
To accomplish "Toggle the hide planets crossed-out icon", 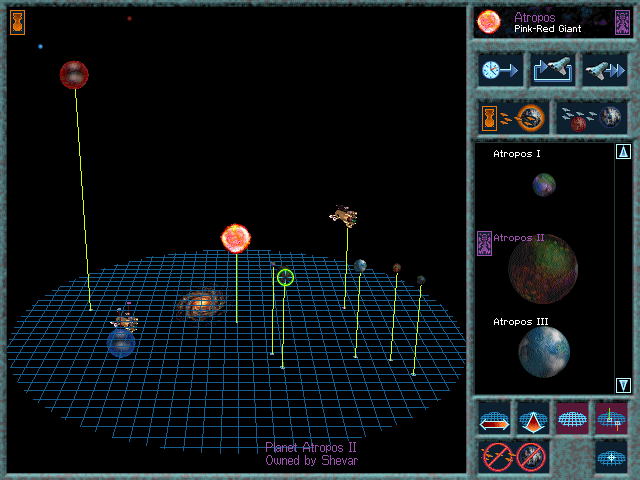I will click(531, 457).
